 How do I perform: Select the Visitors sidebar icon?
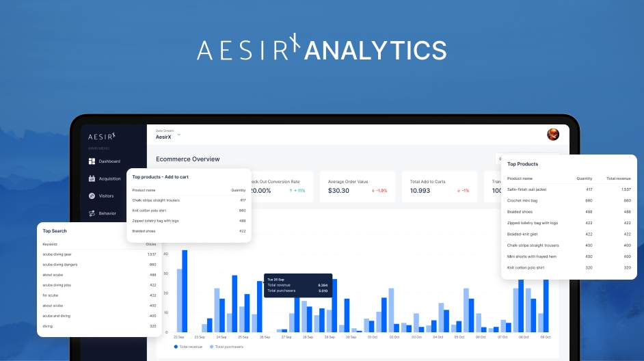pos(92,196)
